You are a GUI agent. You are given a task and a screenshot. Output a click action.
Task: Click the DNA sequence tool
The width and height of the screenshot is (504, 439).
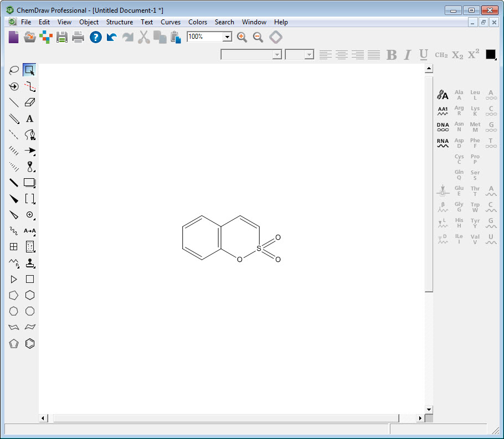tap(443, 127)
